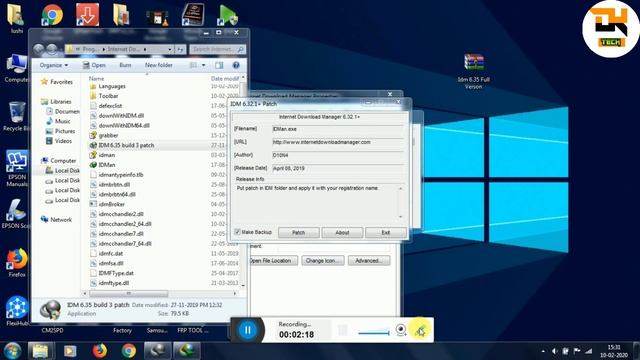The height and width of the screenshot is (360, 640).
Task: Click the Explorer back arrow button
Action: [38, 49]
